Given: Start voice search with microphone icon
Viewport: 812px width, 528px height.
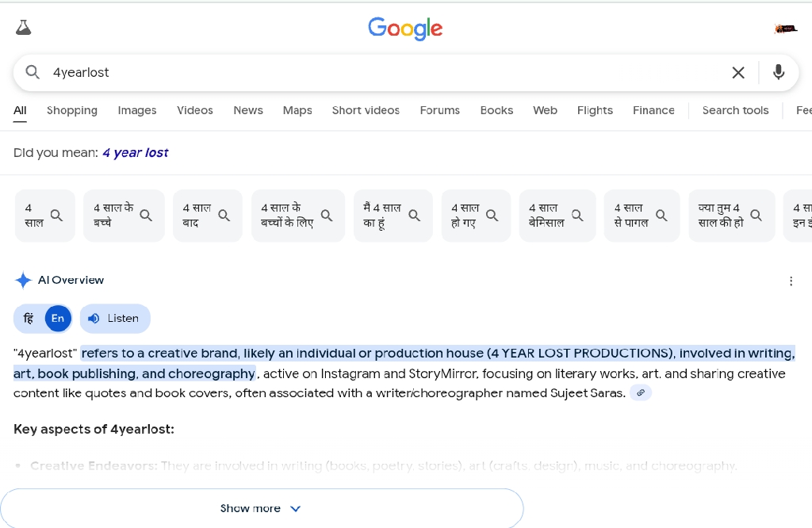Looking at the screenshot, I should (779, 72).
